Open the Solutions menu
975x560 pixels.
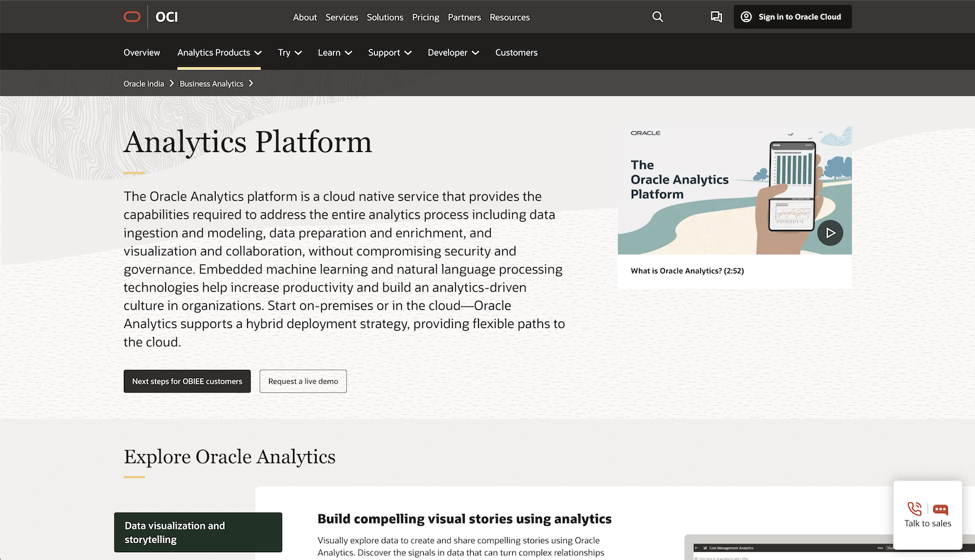click(x=385, y=18)
